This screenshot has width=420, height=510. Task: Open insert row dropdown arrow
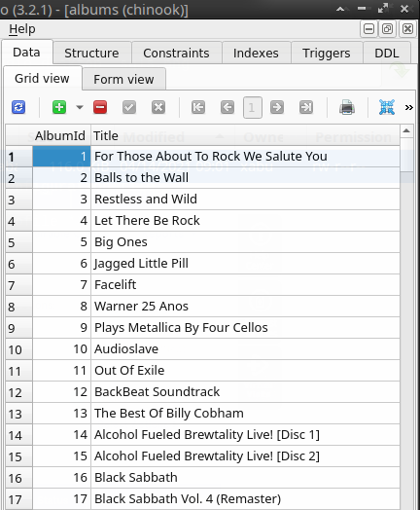coord(80,107)
